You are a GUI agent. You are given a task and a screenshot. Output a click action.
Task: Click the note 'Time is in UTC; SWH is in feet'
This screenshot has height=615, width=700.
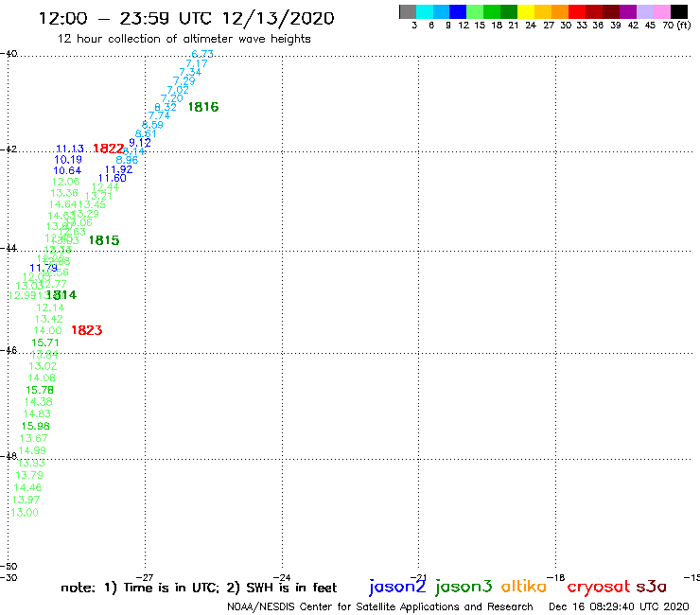pos(199,588)
